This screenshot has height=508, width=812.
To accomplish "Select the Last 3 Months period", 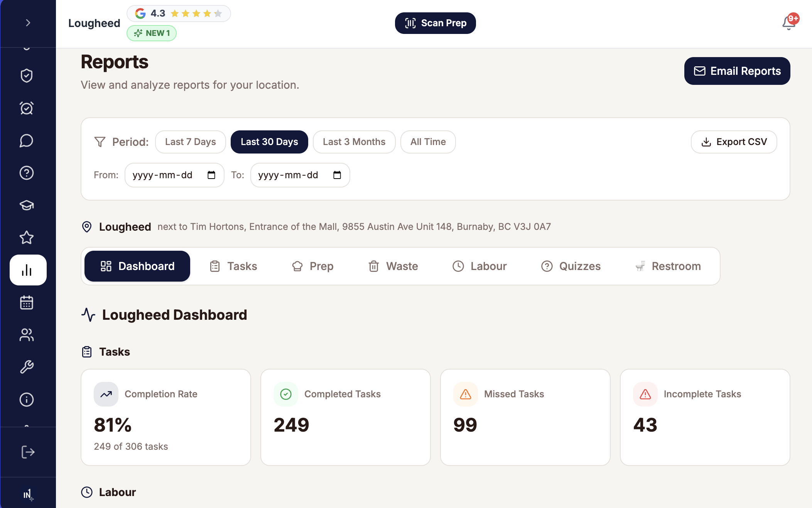I will click(354, 142).
